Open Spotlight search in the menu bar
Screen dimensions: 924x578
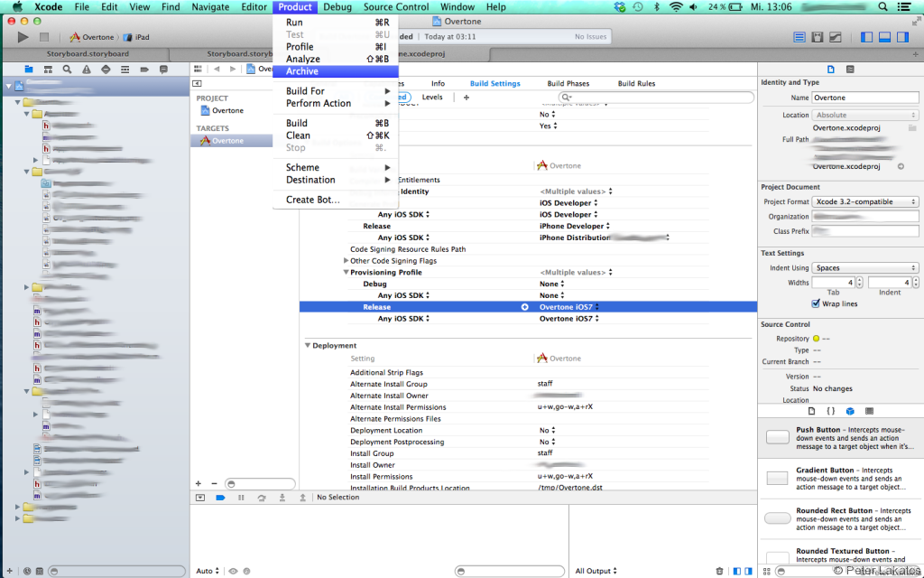tap(882, 7)
